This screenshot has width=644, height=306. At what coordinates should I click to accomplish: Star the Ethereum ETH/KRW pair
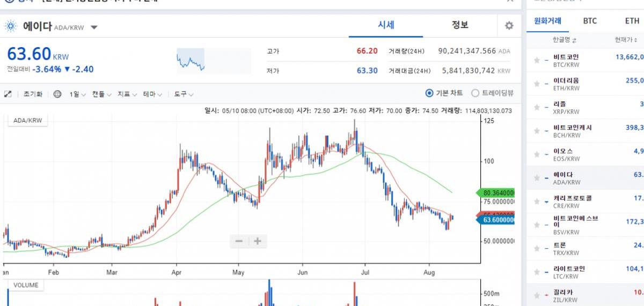(x=537, y=84)
